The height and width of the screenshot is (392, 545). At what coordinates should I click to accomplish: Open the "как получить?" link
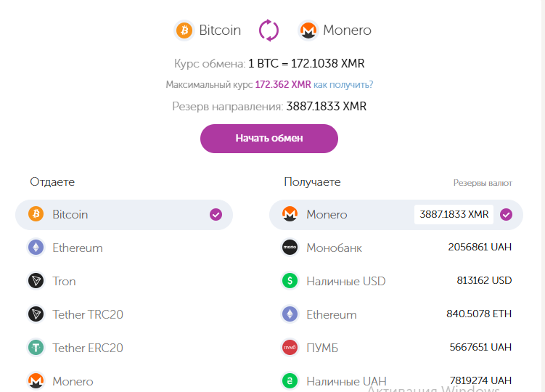pyautogui.click(x=343, y=85)
